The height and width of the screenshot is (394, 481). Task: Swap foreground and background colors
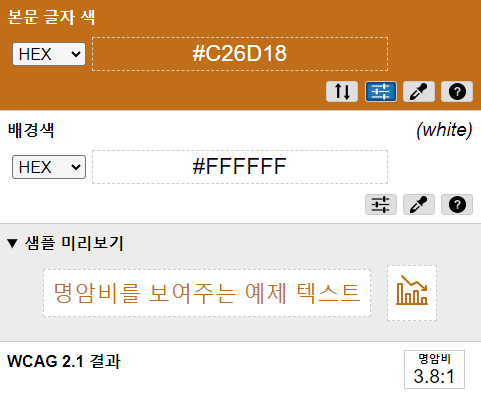point(342,91)
